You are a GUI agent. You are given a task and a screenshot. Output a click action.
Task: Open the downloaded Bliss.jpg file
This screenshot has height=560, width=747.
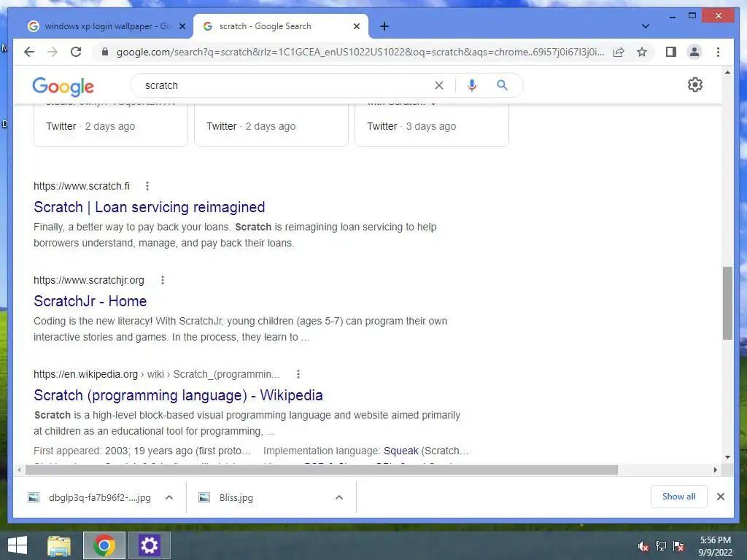236,497
